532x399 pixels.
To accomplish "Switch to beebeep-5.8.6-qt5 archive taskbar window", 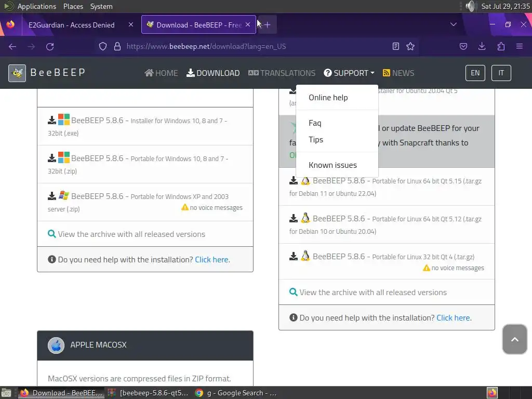I will 148,393.
